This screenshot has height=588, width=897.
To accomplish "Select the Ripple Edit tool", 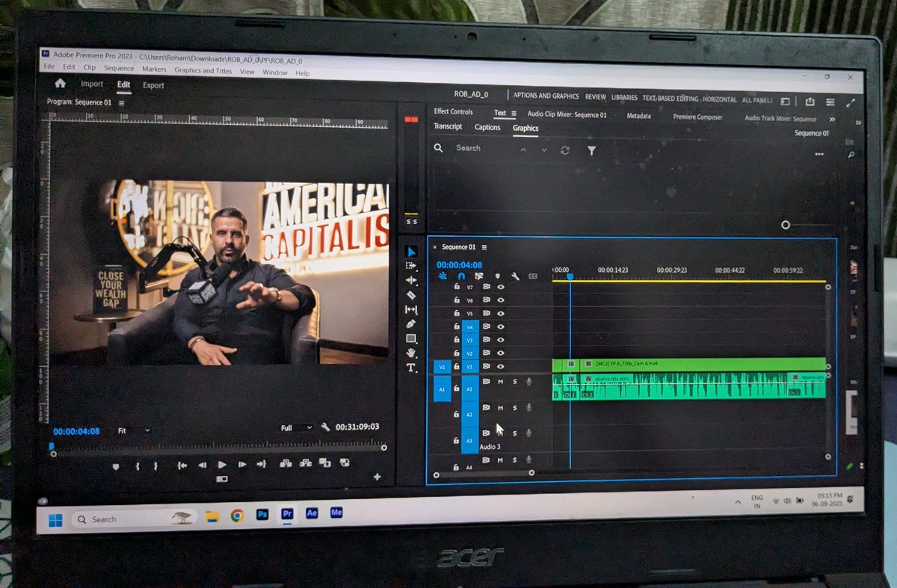I will [x=411, y=280].
